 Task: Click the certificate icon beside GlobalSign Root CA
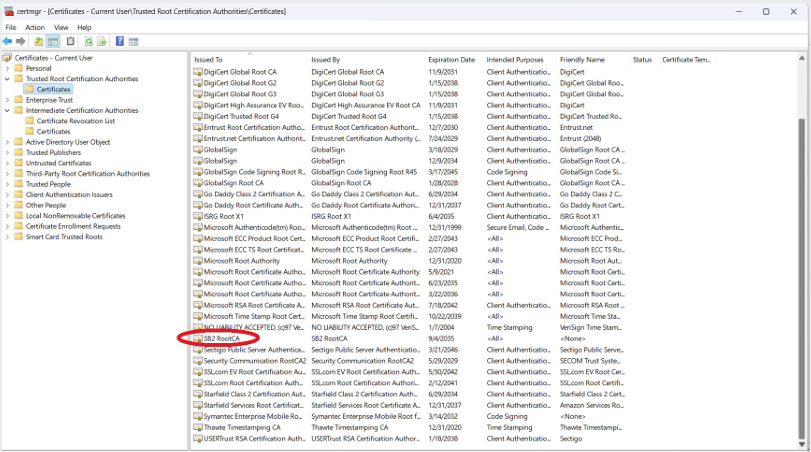198,183
